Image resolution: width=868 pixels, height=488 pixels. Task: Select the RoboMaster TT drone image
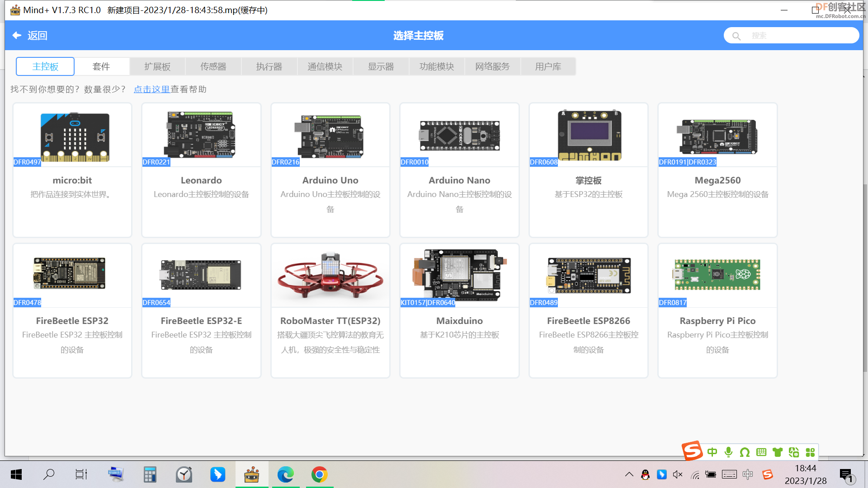click(330, 275)
